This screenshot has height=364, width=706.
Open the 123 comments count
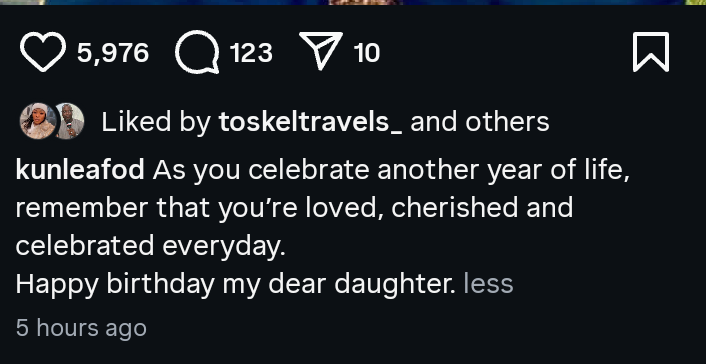(251, 53)
